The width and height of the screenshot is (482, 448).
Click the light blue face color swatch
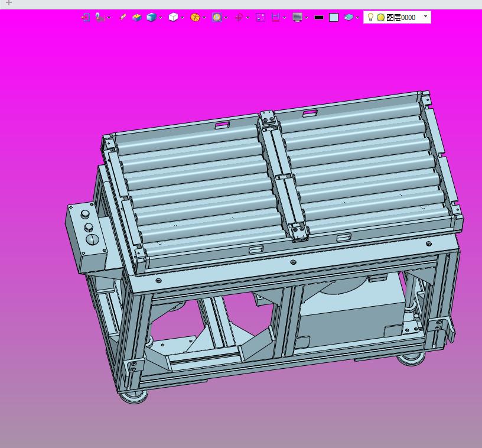tap(334, 18)
